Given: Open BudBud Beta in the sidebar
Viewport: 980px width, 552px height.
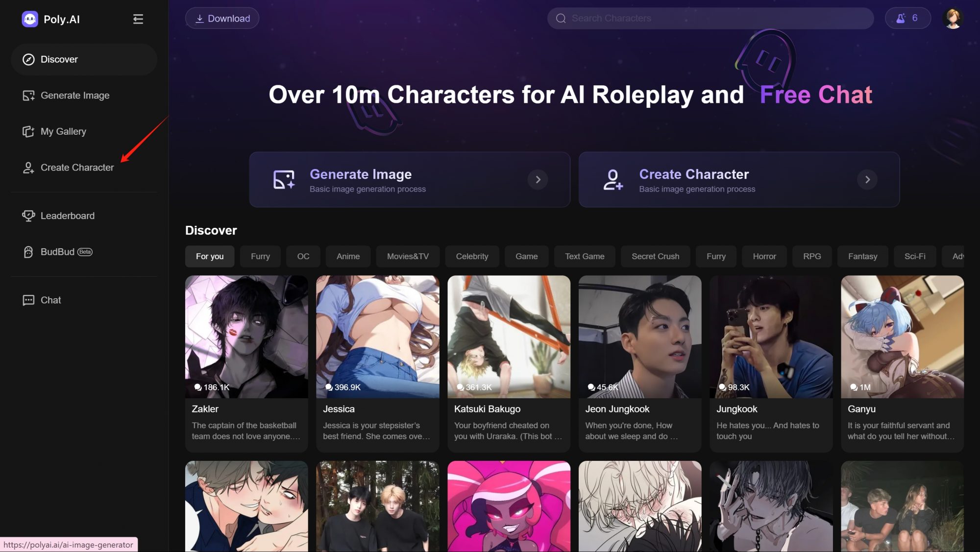Looking at the screenshot, I should pos(84,252).
